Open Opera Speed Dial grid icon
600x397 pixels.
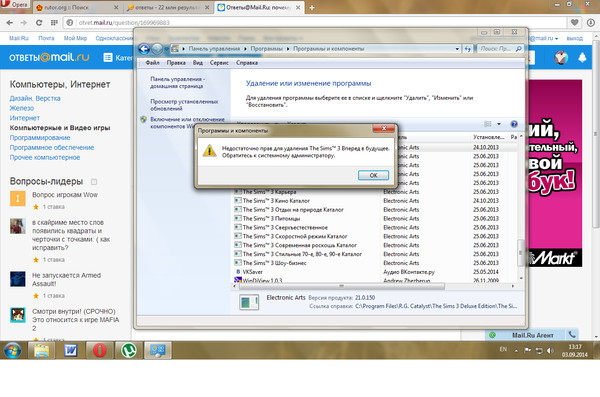coord(54,23)
